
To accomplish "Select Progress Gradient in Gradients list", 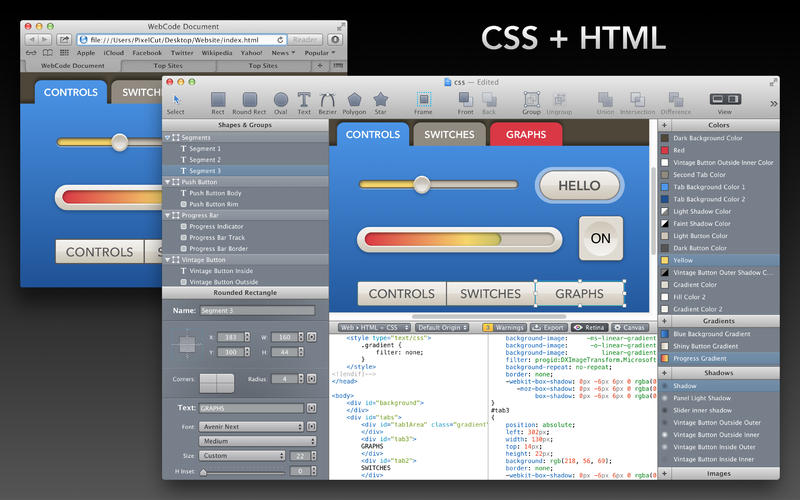I will coord(719,358).
